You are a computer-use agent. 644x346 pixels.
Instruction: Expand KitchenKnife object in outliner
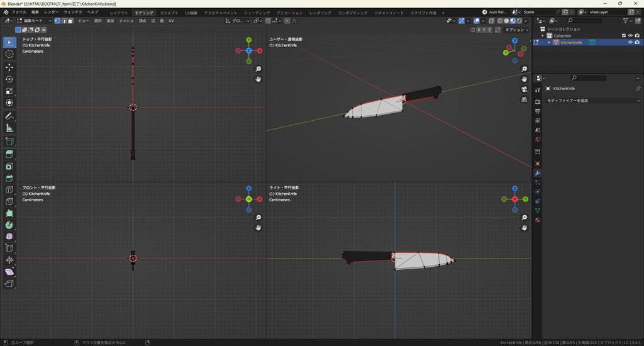[549, 42]
